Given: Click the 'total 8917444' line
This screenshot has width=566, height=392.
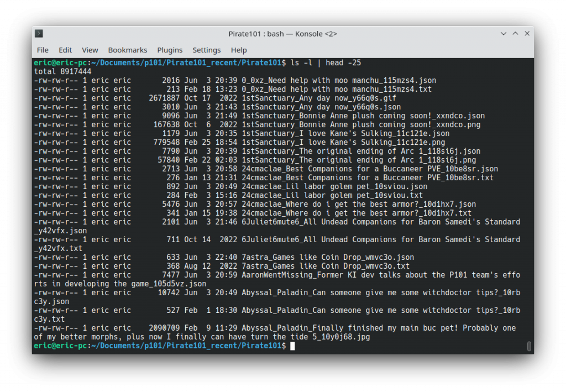Looking at the screenshot, I should tap(62, 71).
